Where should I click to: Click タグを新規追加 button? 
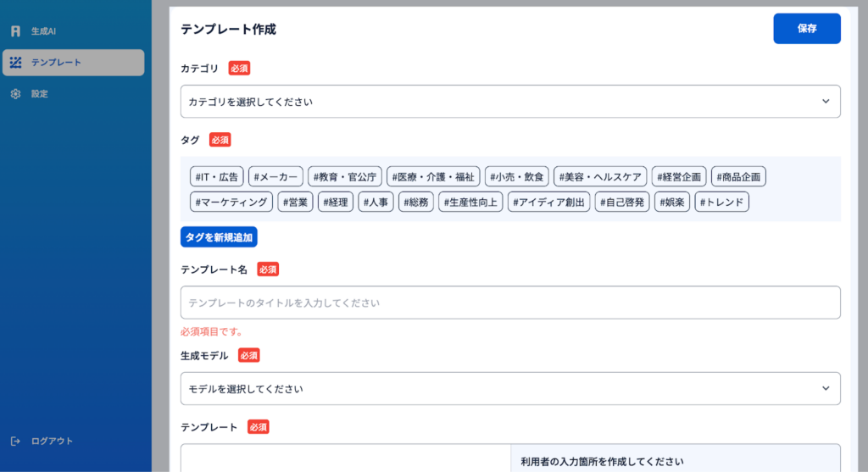(219, 237)
